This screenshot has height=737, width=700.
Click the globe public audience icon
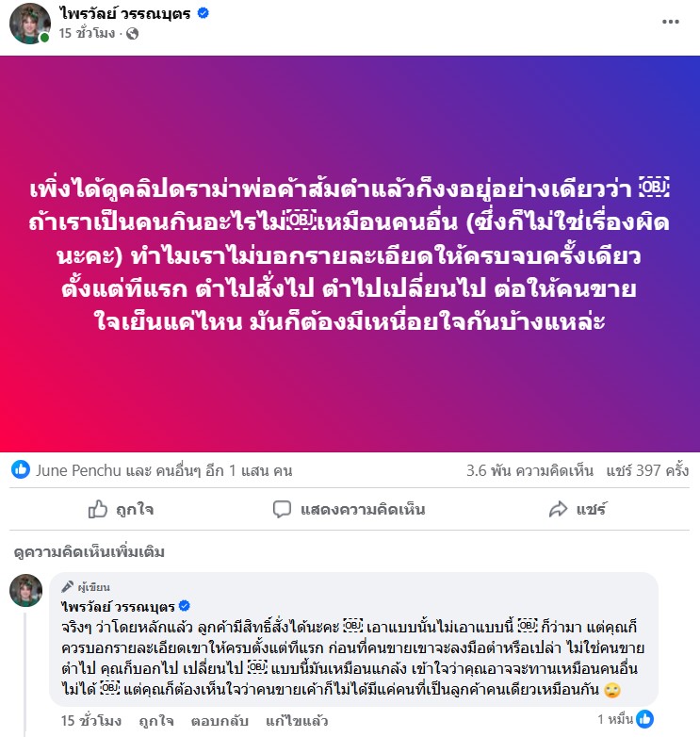(133, 33)
